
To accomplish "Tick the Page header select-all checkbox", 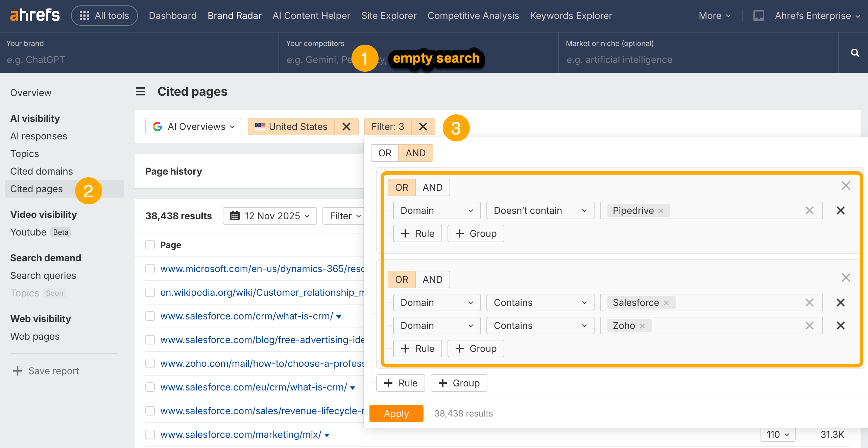I will (150, 245).
